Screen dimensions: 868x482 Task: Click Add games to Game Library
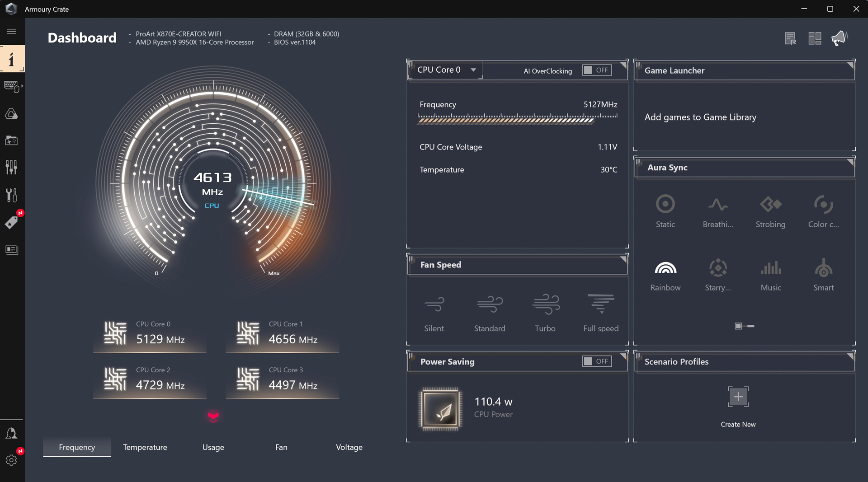(x=700, y=117)
